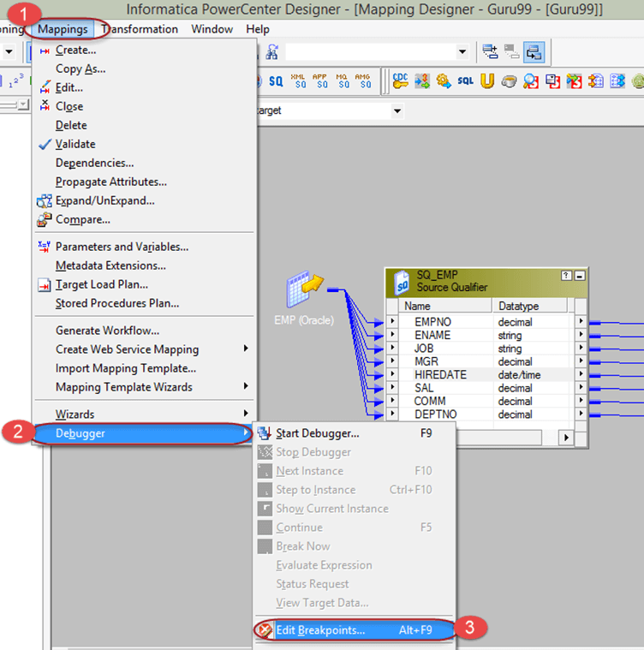This screenshot has height=650, width=644.
Task: Open the dropdown arrow left of the Mappings menu
Action: [x=9, y=52]
